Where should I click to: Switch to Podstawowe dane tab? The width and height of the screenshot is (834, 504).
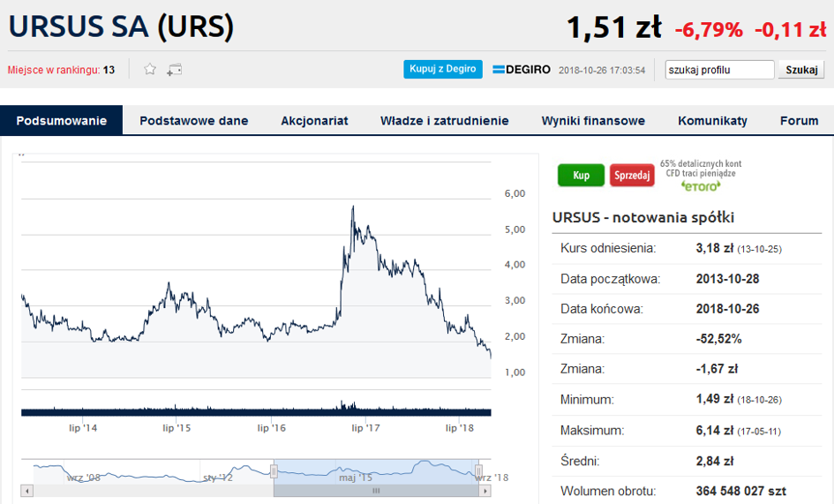click(x=193, y=121)
